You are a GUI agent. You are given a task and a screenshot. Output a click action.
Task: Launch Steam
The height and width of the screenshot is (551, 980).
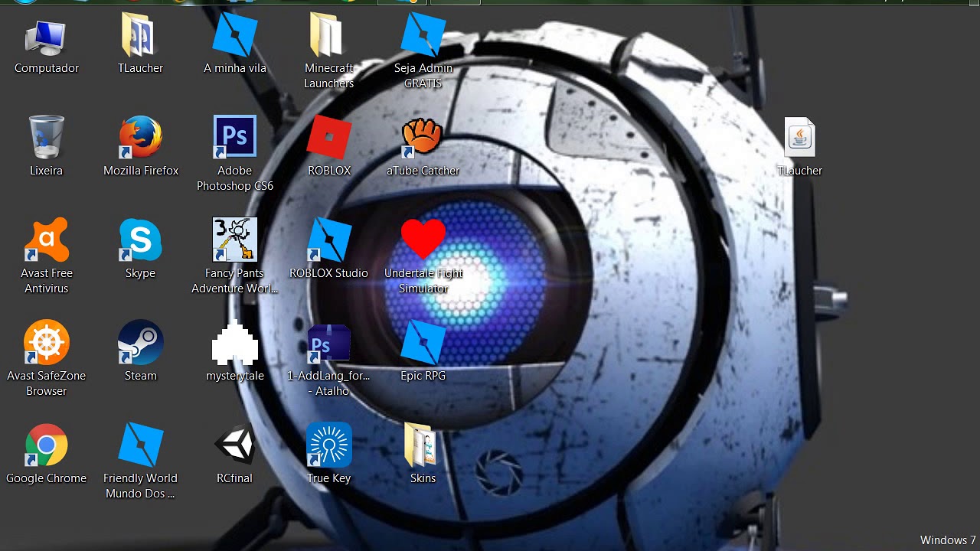pos(141,342)
